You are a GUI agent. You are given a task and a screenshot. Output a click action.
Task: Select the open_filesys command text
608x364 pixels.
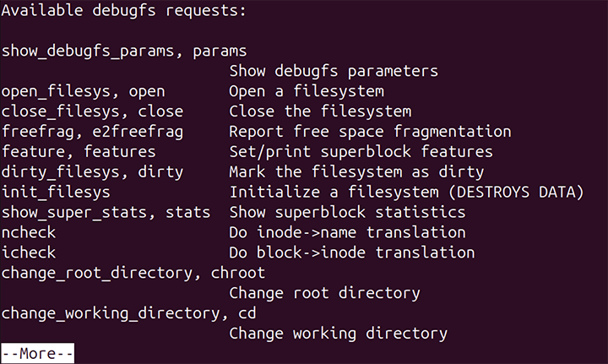[56, 91]
